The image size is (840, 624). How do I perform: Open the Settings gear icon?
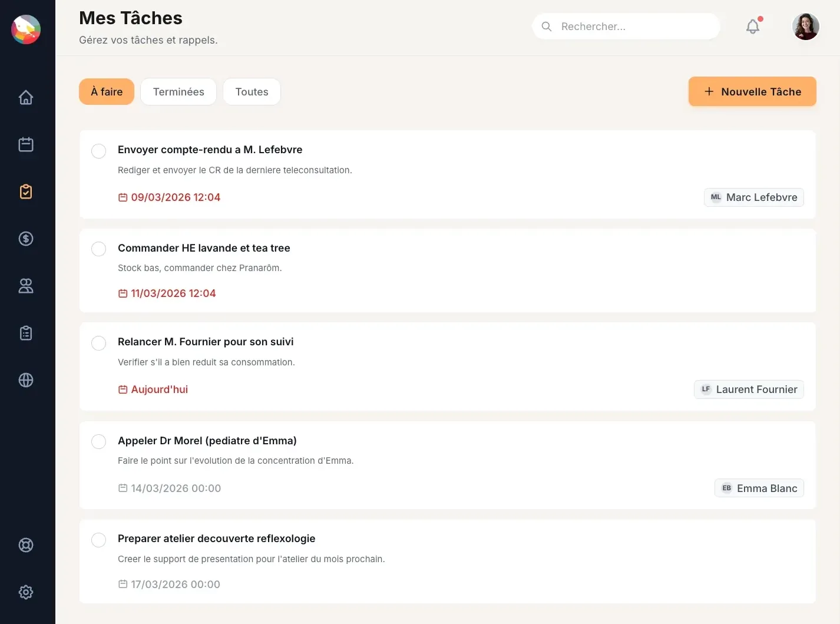pos(26,592)
